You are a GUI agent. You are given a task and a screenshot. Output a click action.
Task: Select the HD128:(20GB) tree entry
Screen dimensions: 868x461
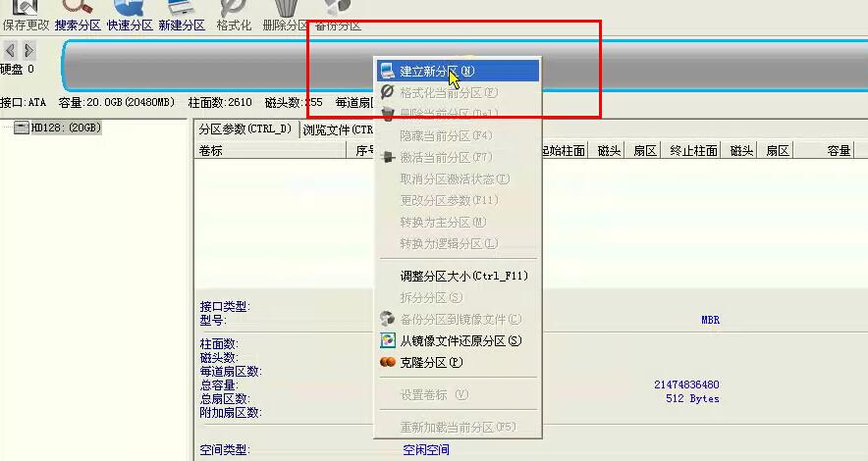(66, 128)
